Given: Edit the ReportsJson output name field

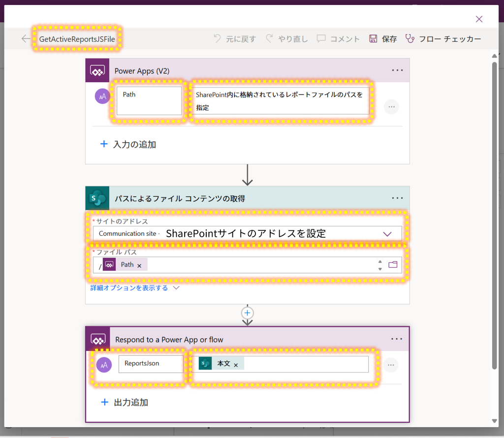Looking at the screenshot, I should pos(151,364).
